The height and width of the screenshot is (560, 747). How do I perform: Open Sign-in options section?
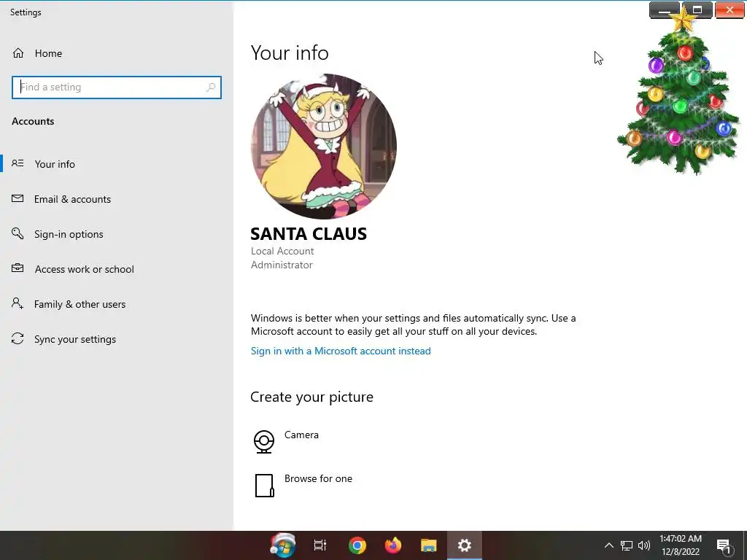(69, 234)
